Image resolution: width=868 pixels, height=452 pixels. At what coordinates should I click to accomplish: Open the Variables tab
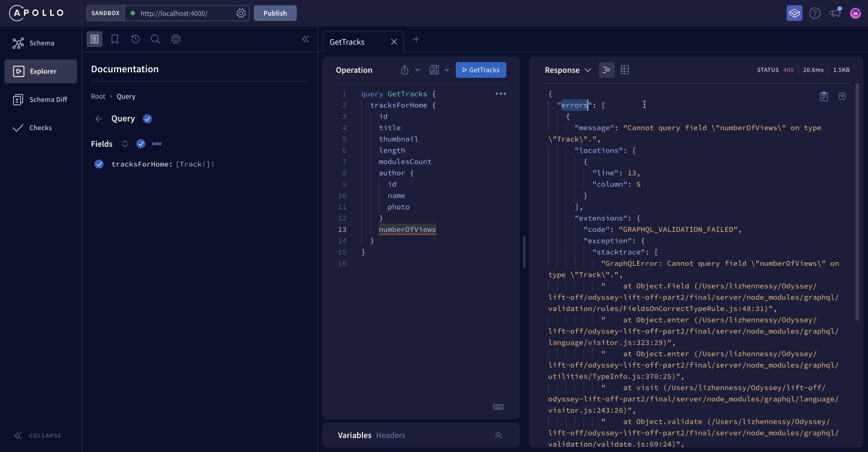[354, 435]
